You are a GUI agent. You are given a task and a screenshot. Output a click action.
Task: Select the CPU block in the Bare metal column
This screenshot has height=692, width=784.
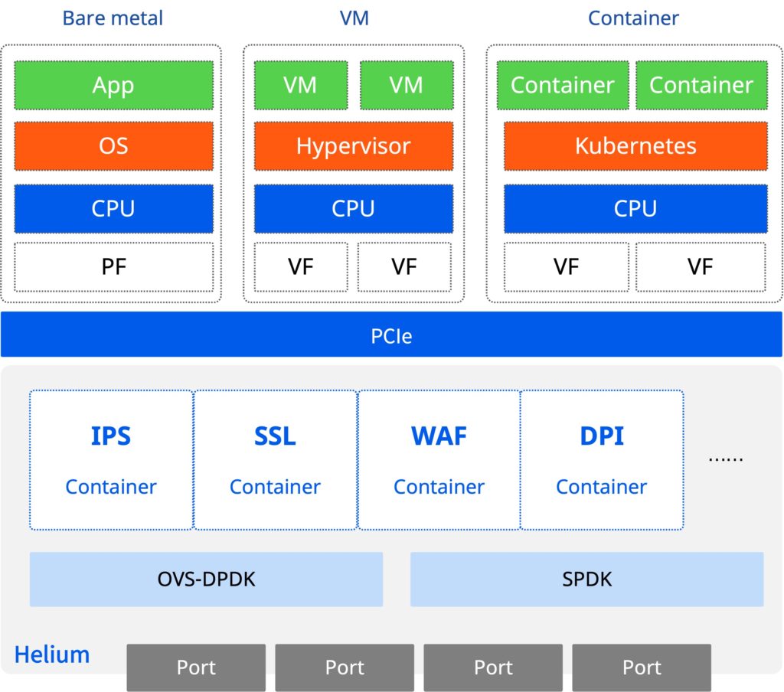click(113, 208)
